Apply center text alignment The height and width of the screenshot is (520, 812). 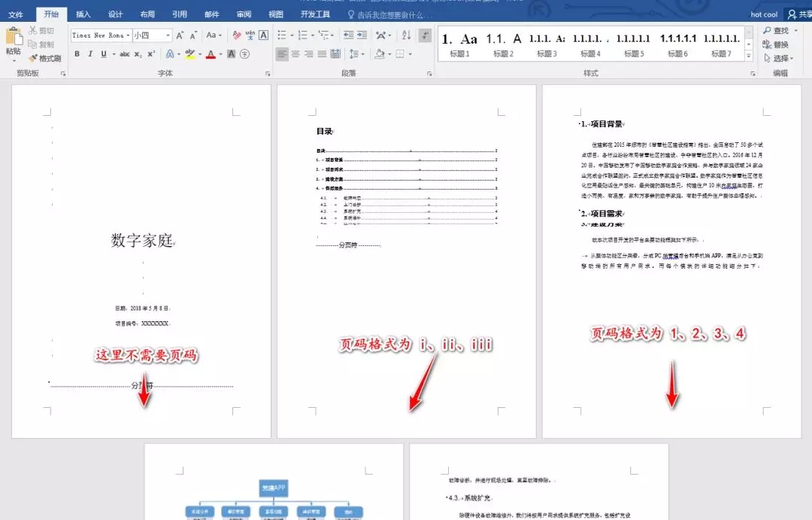295,54
